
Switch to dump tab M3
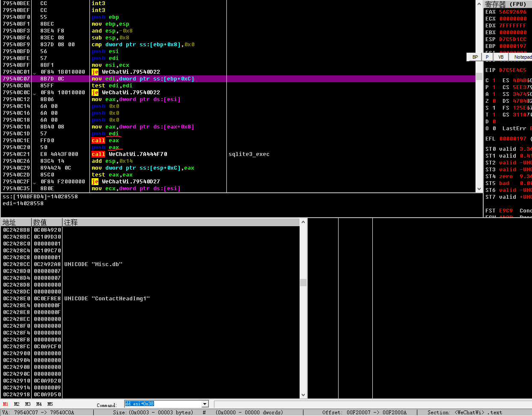(x=27, y=404)
